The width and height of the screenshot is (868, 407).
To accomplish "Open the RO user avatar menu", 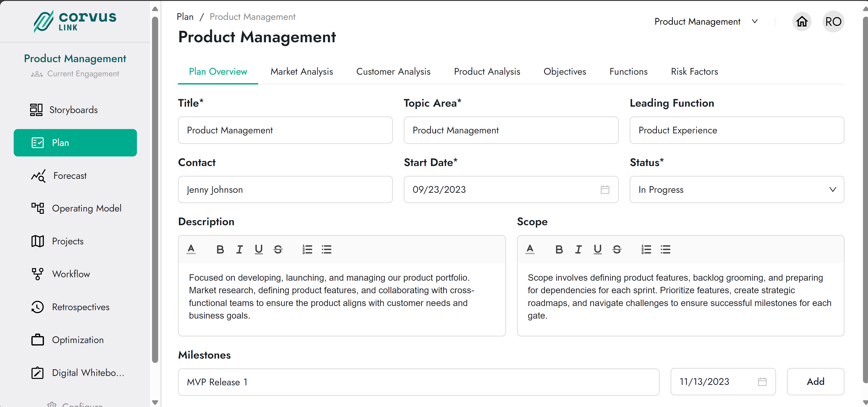I will pyautogui.click(x=833, y=21).
